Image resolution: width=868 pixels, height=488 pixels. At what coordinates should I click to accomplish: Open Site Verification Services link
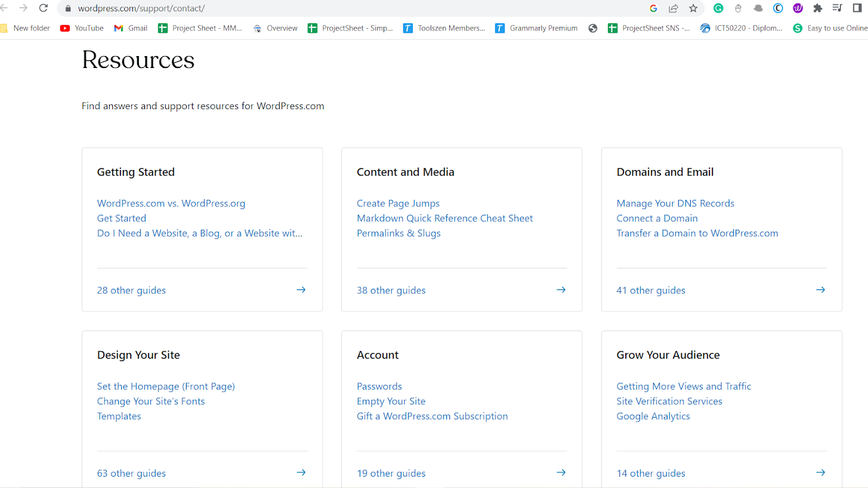pyautogui.click(x=669, y=401)
